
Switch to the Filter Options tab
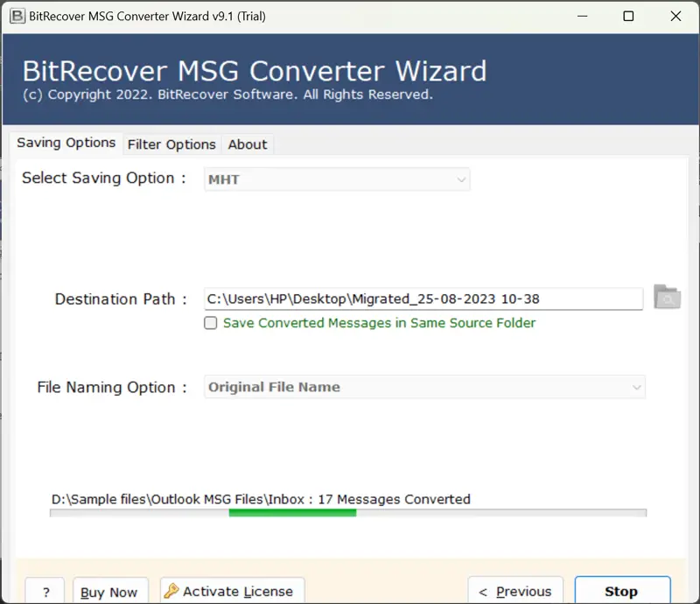(171, 144)
